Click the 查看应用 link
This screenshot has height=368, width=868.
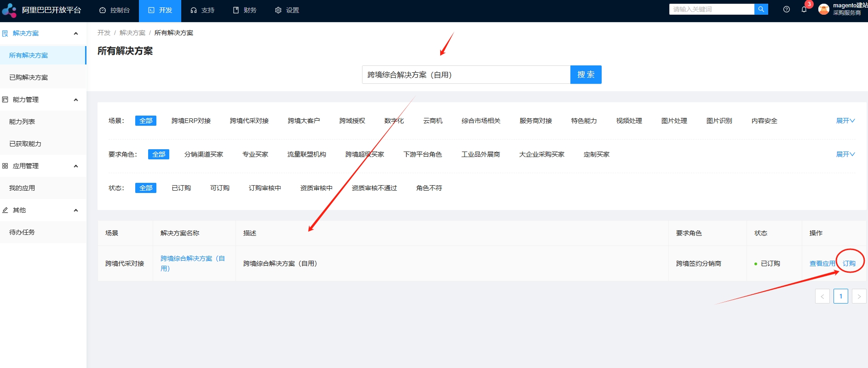click(x=822, y=263)
